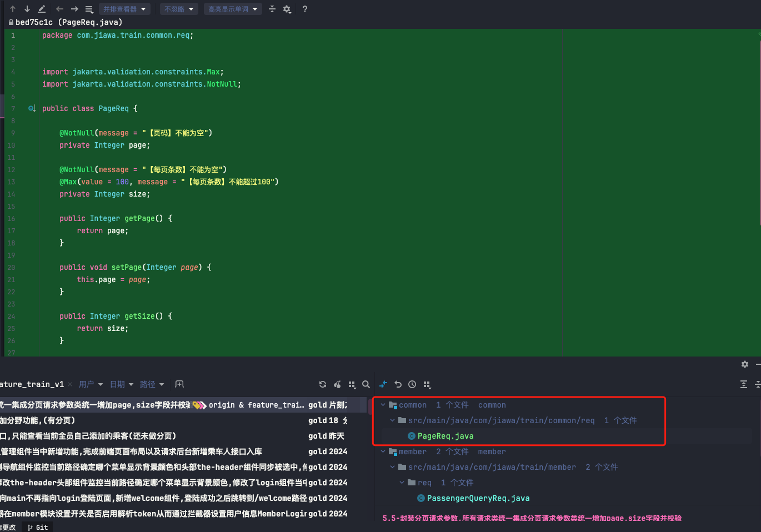Click the cherry-pick icon
Screen dimensions: 761x532
[x=337, y=384]
